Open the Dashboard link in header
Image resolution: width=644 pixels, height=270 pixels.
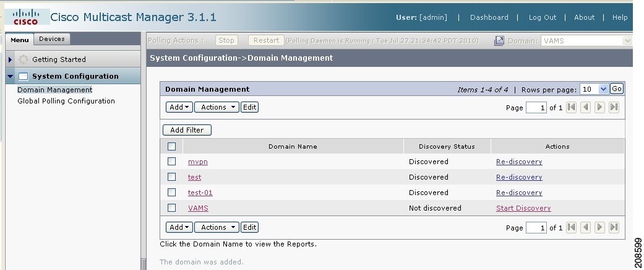[489, 17]
